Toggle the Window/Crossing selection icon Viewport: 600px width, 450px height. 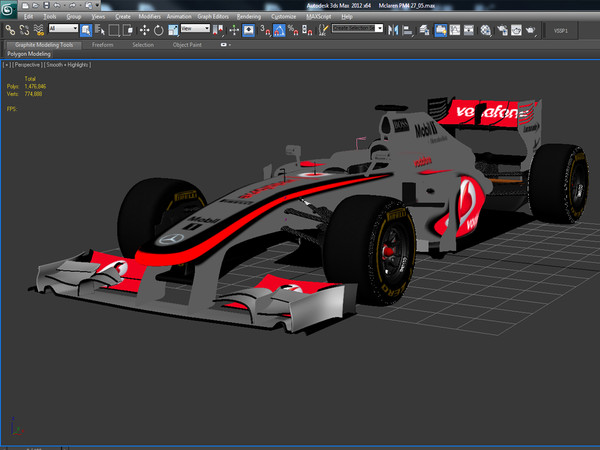(x=128, y=30)
